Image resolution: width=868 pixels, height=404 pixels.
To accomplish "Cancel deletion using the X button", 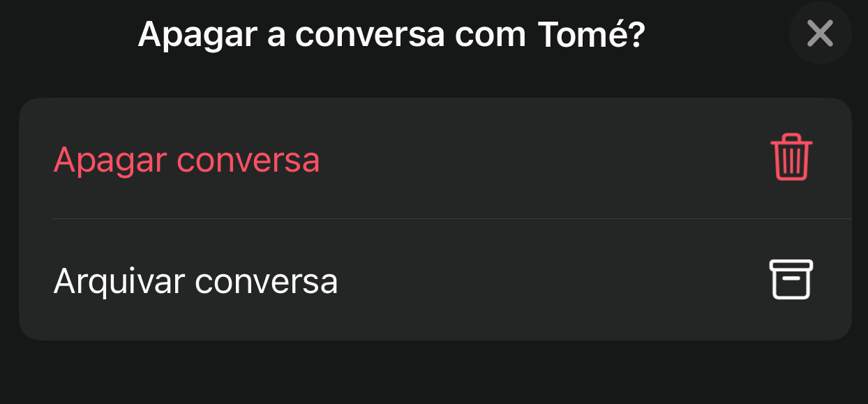I will pos(820,33).
